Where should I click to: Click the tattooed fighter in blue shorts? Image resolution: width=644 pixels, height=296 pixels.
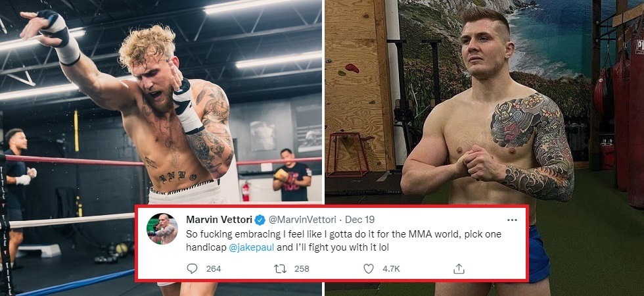click(486, 132)
